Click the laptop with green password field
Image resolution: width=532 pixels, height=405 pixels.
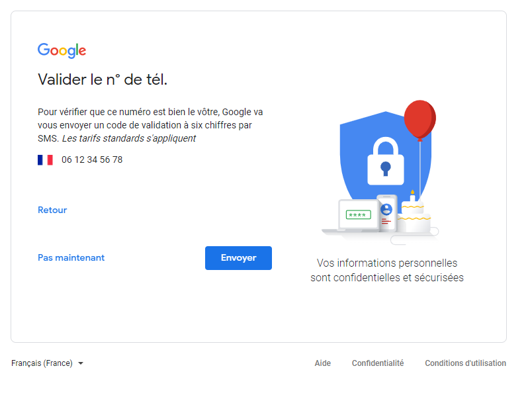357,215
